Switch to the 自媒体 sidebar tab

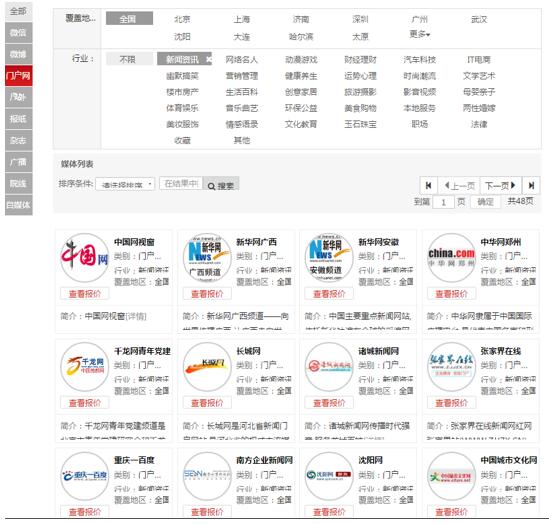[x=19, y=205]
